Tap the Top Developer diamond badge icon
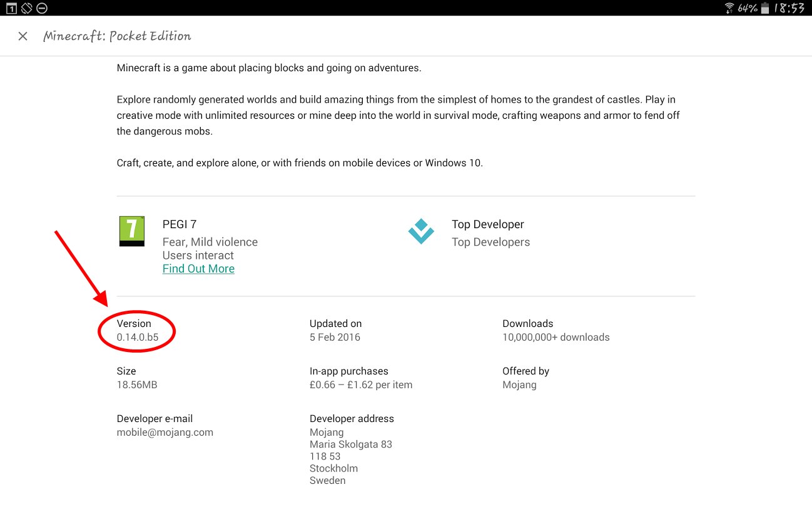 click(421, 231)
